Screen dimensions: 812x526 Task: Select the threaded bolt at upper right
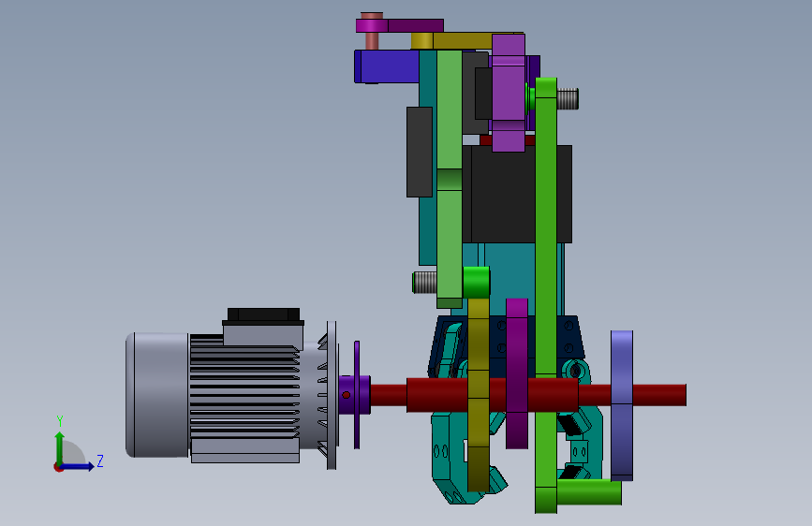point(568,99)
